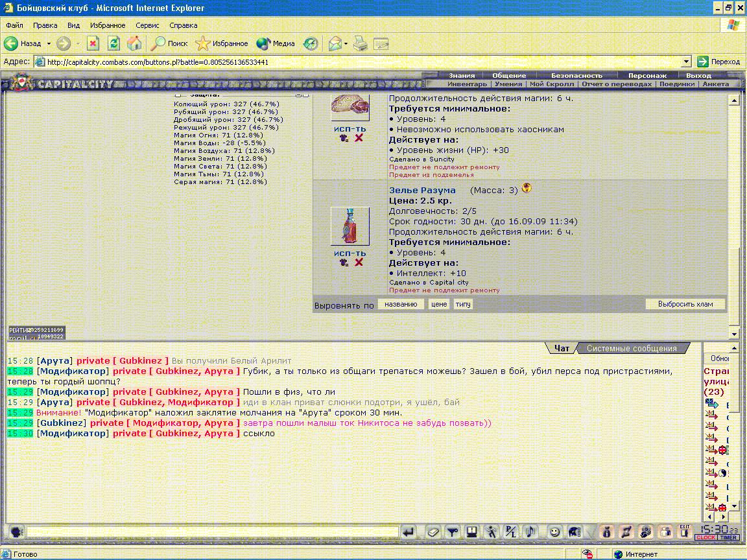This screenshot has width=747, height=560.
Task: Open the Mail button dropdown arrow
Action: click(x=346, y=43)
